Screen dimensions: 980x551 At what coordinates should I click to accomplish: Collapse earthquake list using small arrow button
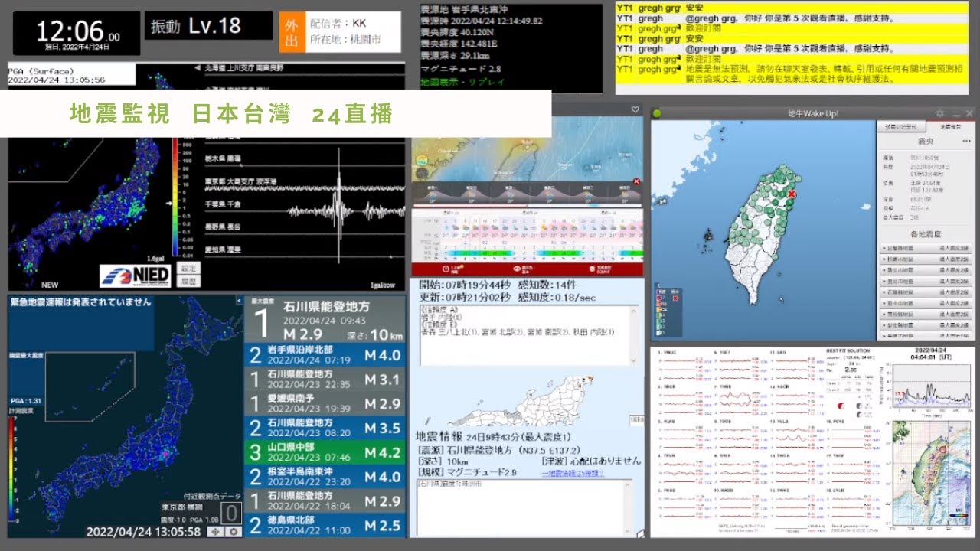[x=239, y=302]
